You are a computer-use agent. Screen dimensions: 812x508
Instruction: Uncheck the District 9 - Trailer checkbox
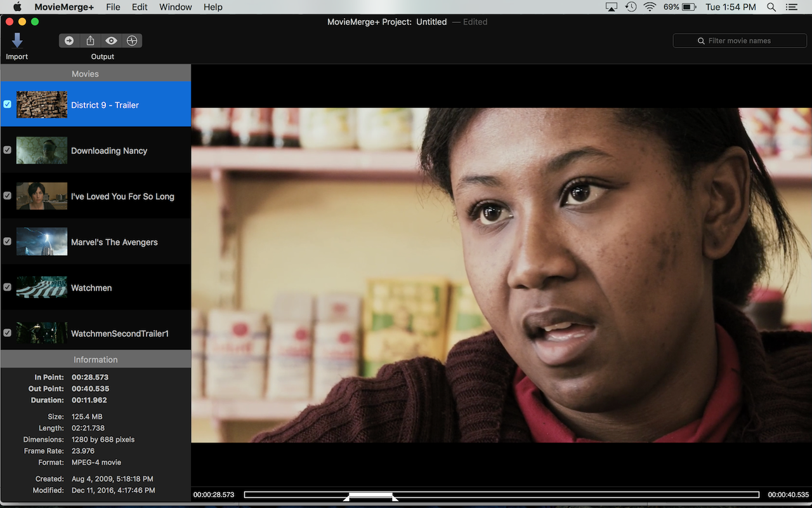coord(8,104)
